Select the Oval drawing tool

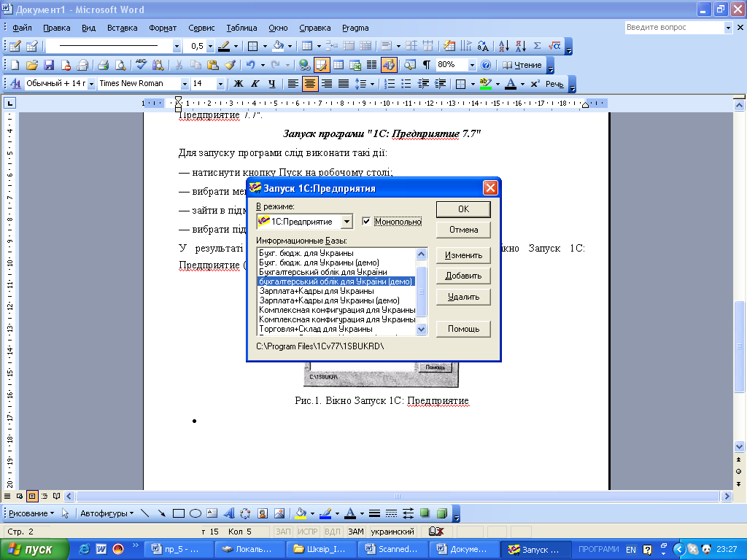(196, 513)
